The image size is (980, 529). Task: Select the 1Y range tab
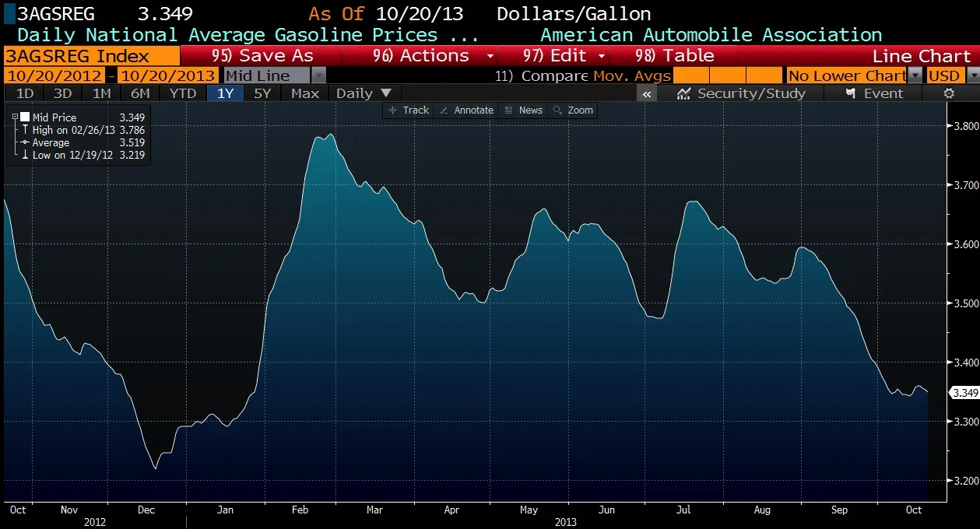point(225,93)
